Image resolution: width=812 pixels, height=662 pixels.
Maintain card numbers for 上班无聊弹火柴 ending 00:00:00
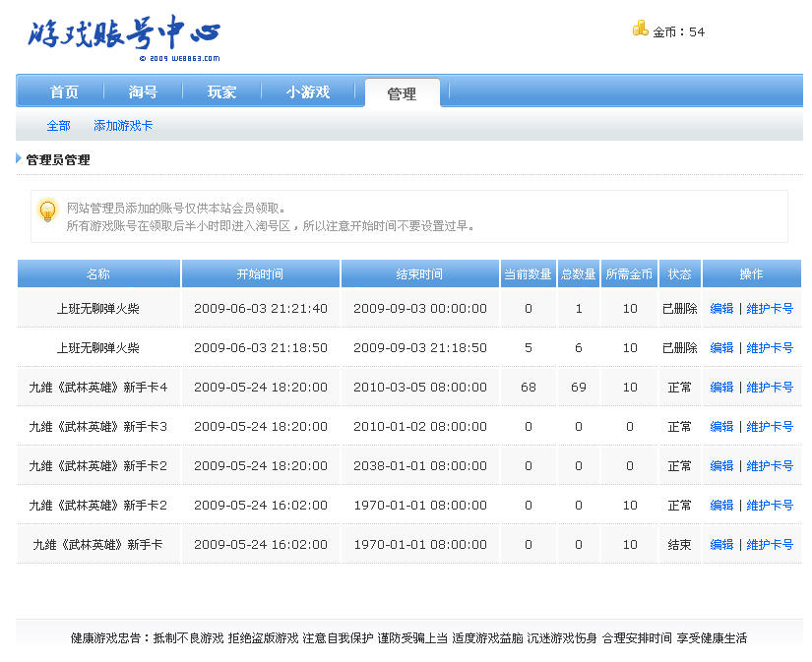[x=770, y=309]
